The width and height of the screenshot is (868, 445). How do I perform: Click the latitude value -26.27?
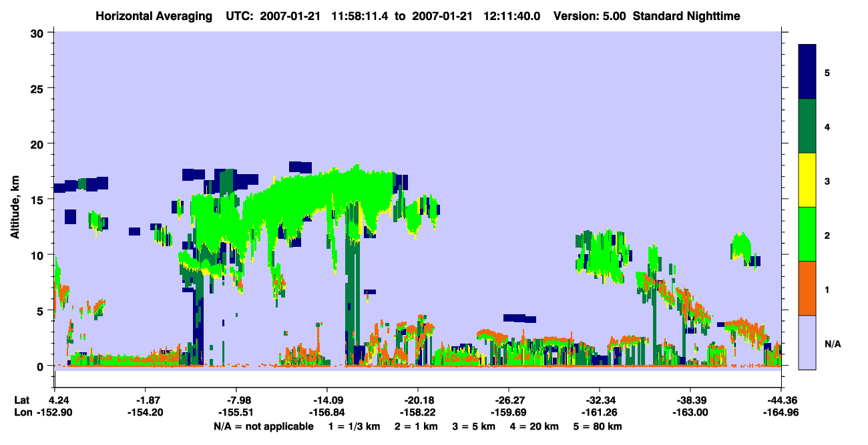point(509,400)
